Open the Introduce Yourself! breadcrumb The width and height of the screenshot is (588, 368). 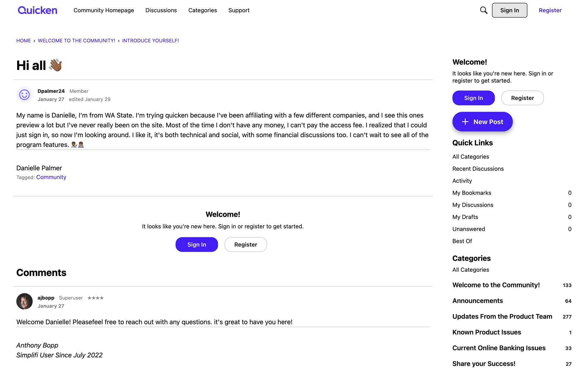[x=150, y=40]
